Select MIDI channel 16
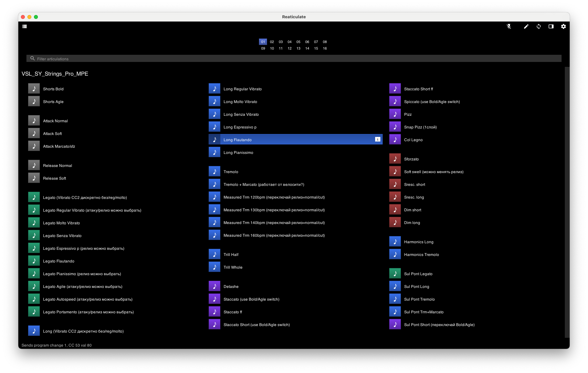The height and width of the screenshot is (373, 588). pyautogui.click(x=325, y=48)
